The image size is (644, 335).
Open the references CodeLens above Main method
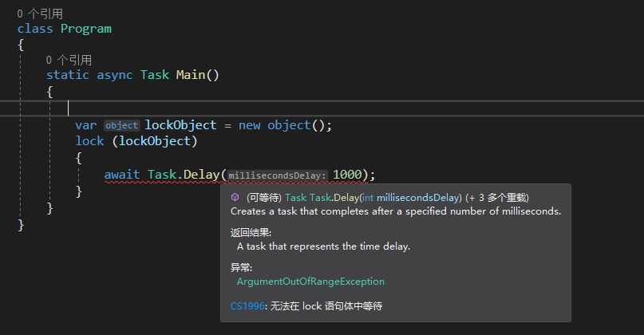[x=69, y=60]
